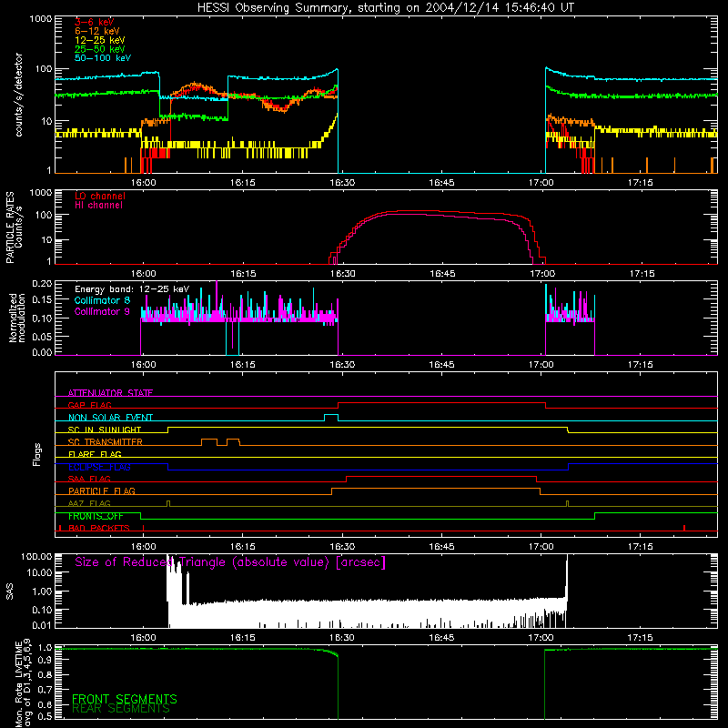Click the "Energy band: 12-25 keV" caption
Viewport: 728px width, 728px height.
[x=132, y=289]
